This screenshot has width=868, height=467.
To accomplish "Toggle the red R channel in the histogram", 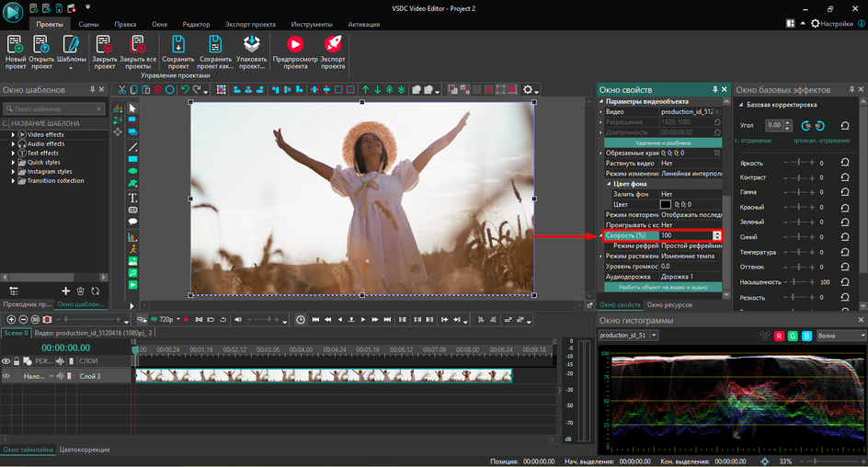I will [x=779, y=336].
